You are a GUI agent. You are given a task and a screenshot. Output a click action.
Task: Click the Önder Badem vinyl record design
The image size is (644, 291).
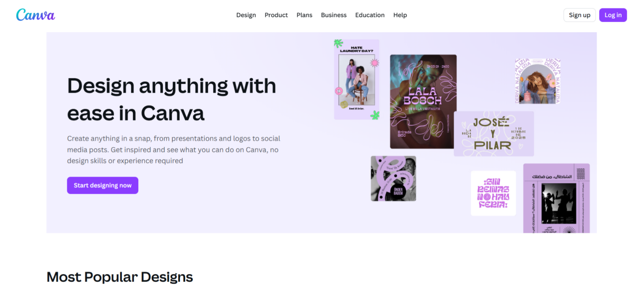393,178
